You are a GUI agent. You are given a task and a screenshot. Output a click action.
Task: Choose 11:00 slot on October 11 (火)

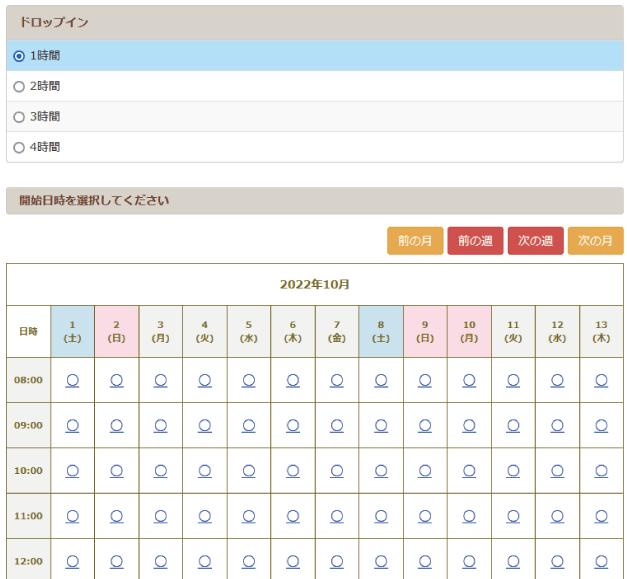[x=513, y=516]
